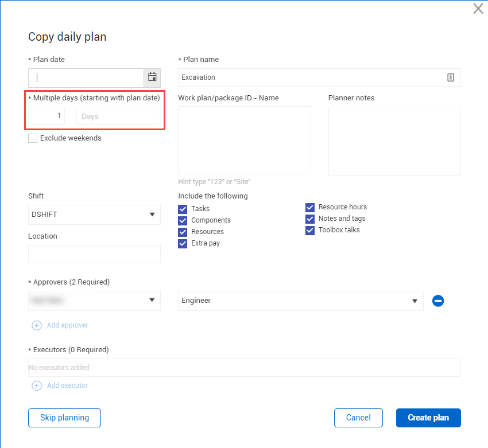Click the Create plan button
The height and width of the screenshot is (448, 488).
pyautogui.click(x=428, y=418)
